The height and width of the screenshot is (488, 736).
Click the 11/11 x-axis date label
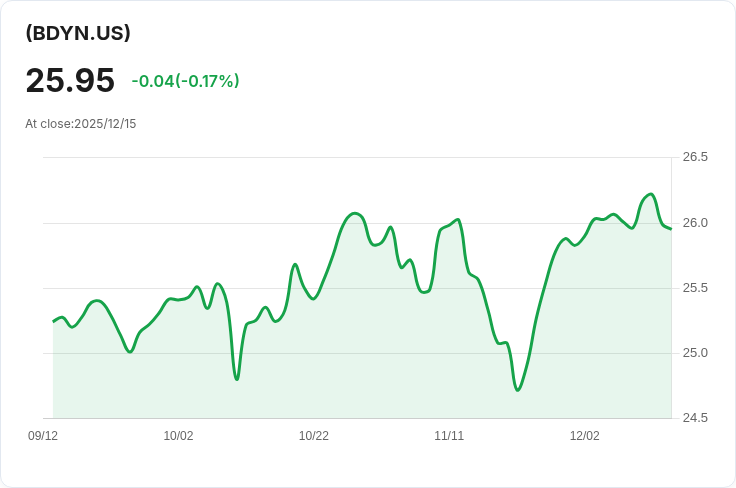tap(449, 436)
